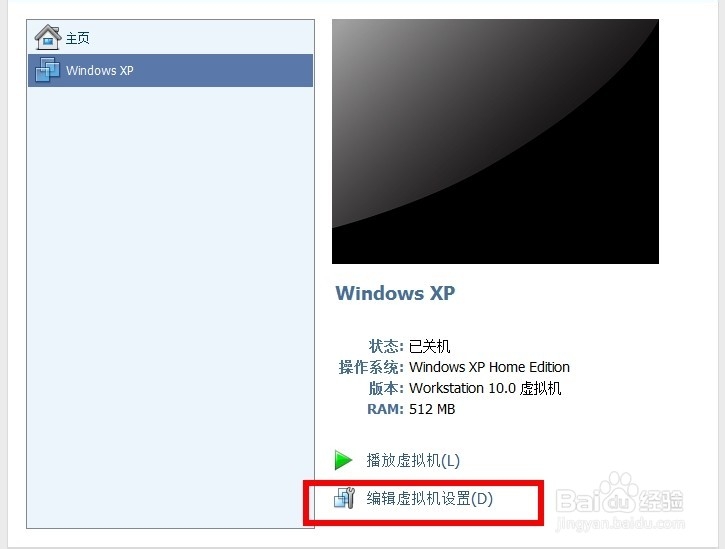Click the Windows XP Home Edition text
725x549 pixels.
coord(489,367)
